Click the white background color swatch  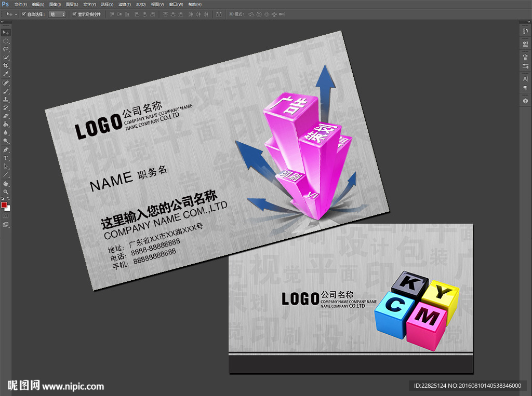8,209
